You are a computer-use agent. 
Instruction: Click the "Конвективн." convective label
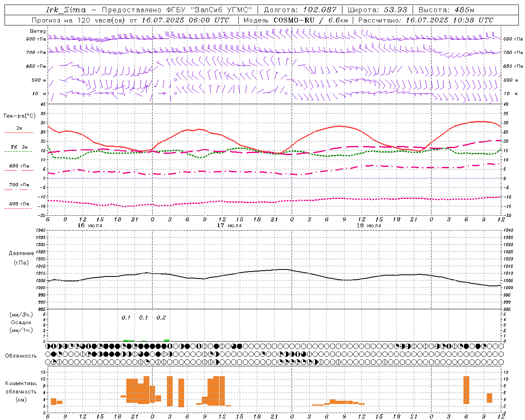tap(21, 383)
